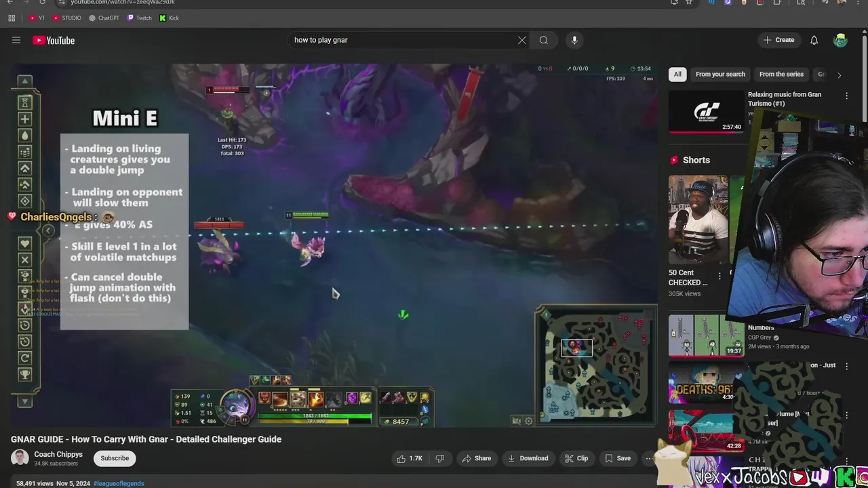Viewport: 868px width, 488px height.
Task: Open the Kick bookmark
Action: pyautogui.click(x=169, y=18)
